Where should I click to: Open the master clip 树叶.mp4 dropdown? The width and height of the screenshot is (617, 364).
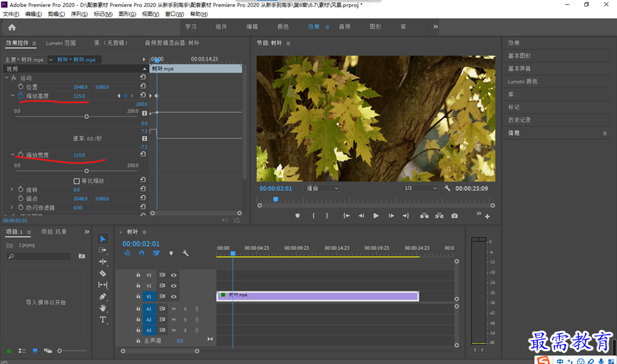click(x=51, y=60)
